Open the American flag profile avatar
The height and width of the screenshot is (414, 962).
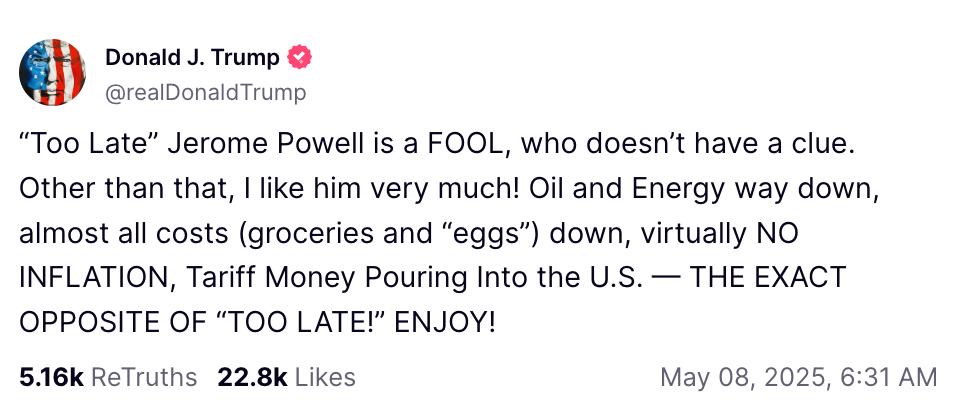[52, 72]
